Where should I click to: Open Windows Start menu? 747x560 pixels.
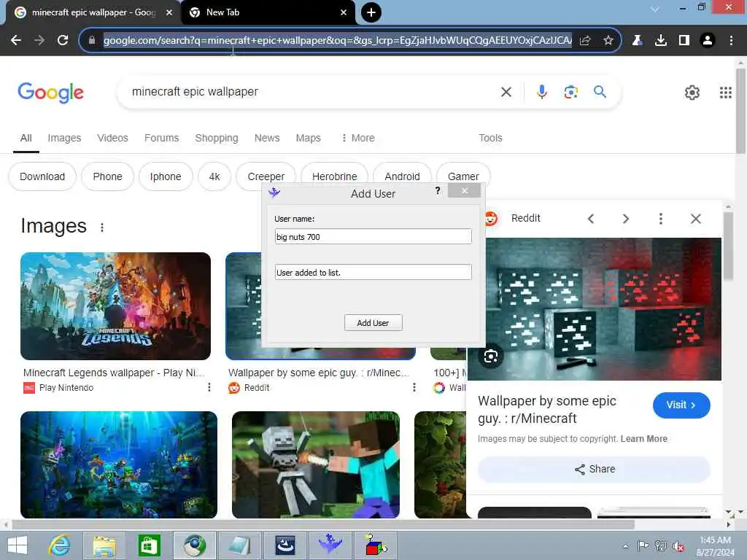18,545
